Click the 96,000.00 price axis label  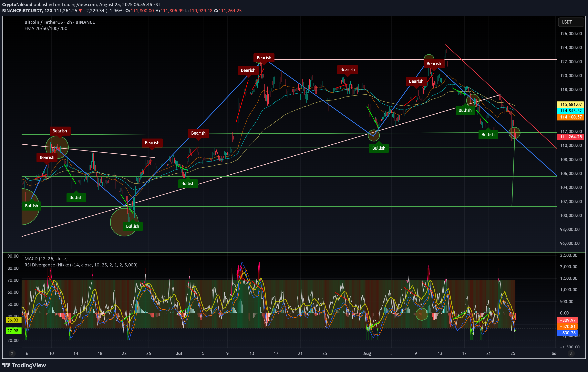pos(570,243)
